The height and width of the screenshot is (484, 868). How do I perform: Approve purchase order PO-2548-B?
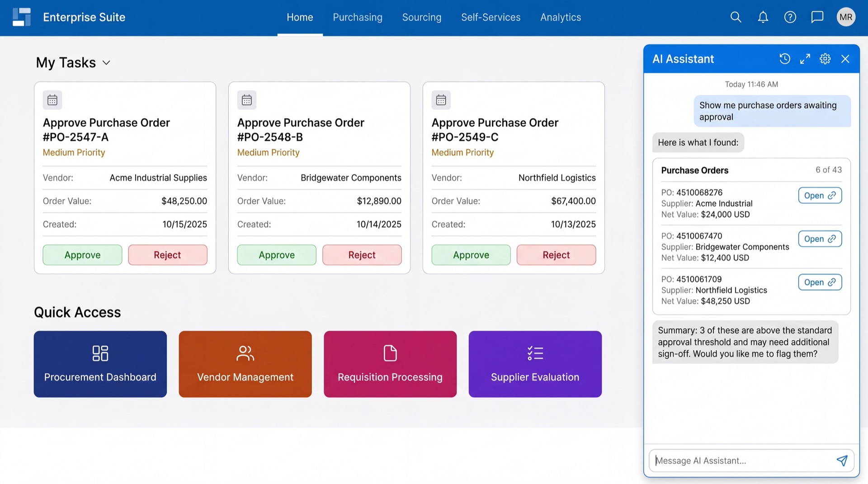tap(277, 255)
